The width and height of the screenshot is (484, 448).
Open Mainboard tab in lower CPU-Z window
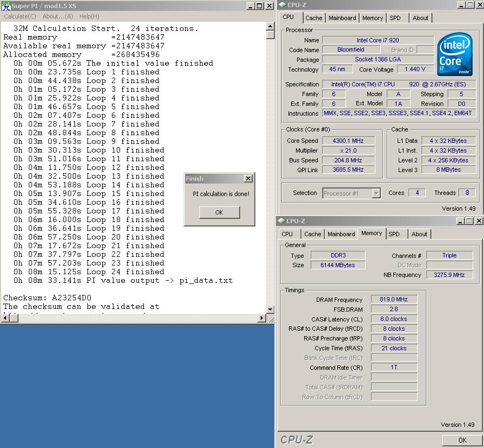(341, 234)
